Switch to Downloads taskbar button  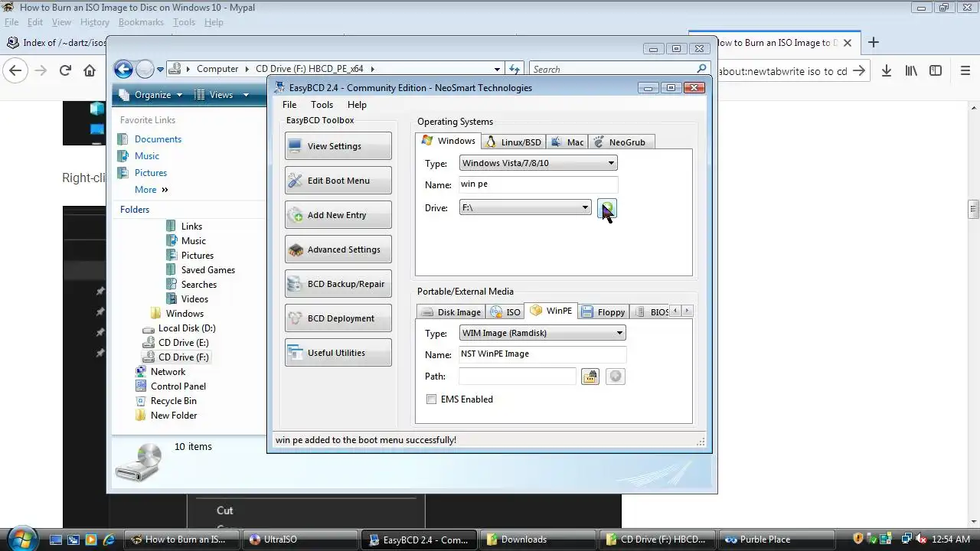pos(540,540)
